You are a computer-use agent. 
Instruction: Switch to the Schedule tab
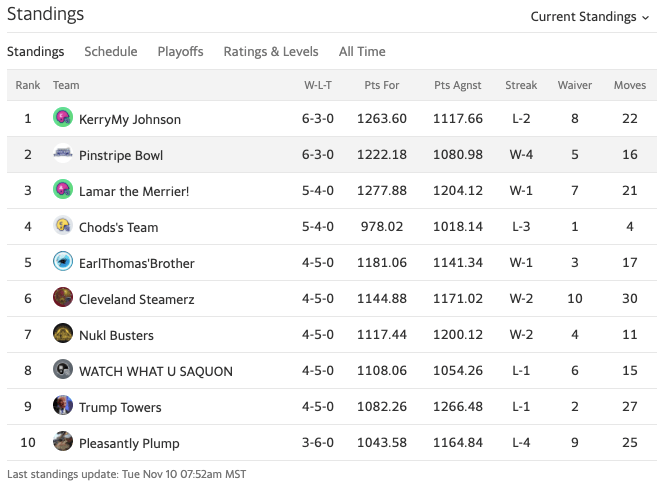click(110, 51)
